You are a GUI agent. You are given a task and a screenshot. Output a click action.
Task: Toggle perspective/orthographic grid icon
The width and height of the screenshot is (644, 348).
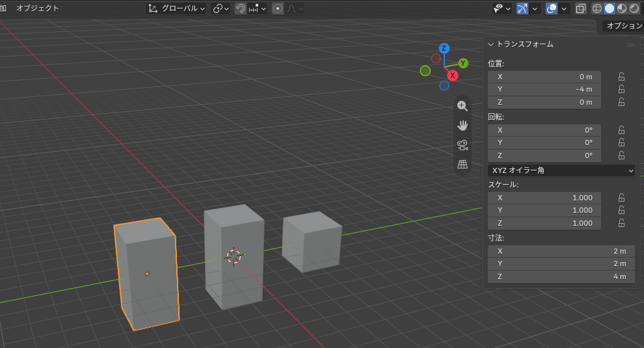coord(463,165)
